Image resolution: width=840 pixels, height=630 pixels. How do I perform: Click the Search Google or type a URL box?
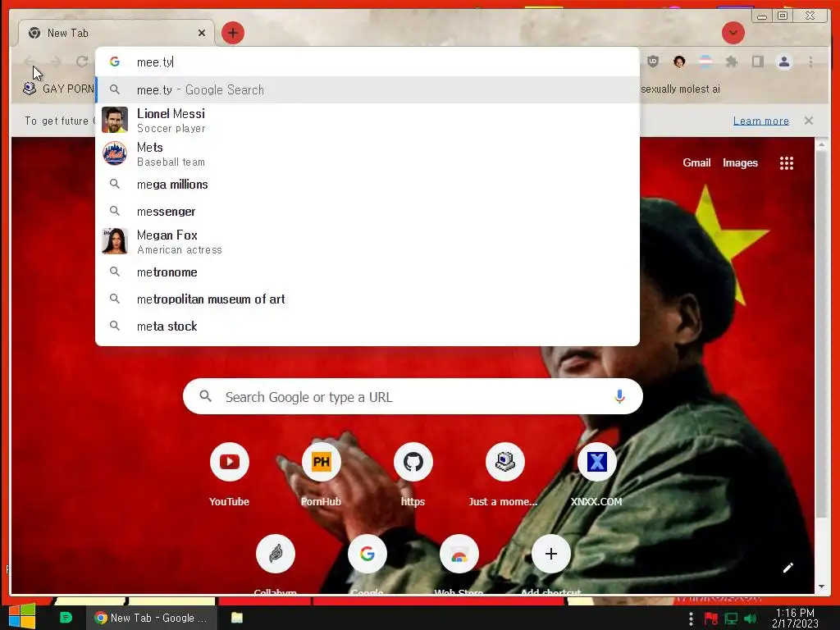(x=413, y=396)
